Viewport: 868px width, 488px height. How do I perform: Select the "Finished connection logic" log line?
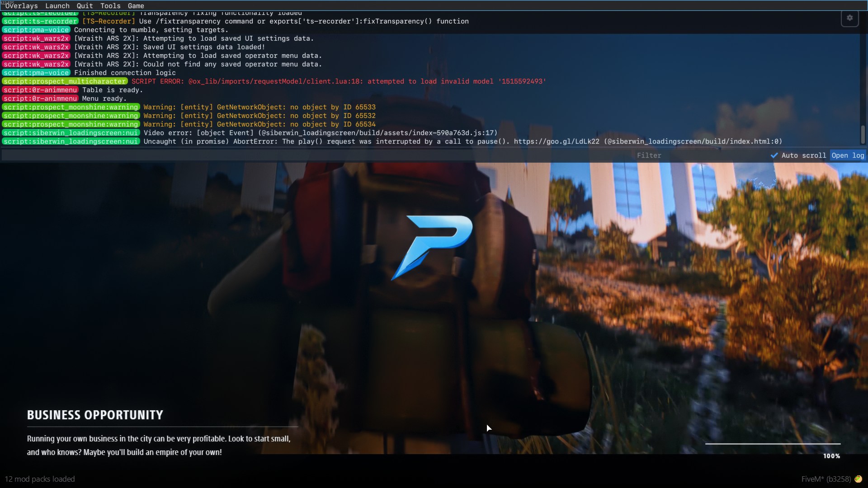pyautogui.click(x=125, y=73)
